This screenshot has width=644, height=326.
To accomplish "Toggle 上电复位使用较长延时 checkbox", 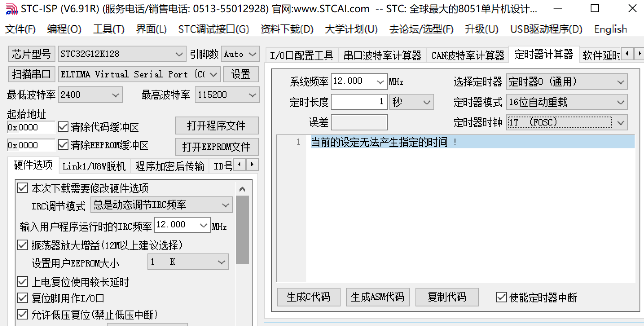I will pos(22,282).
